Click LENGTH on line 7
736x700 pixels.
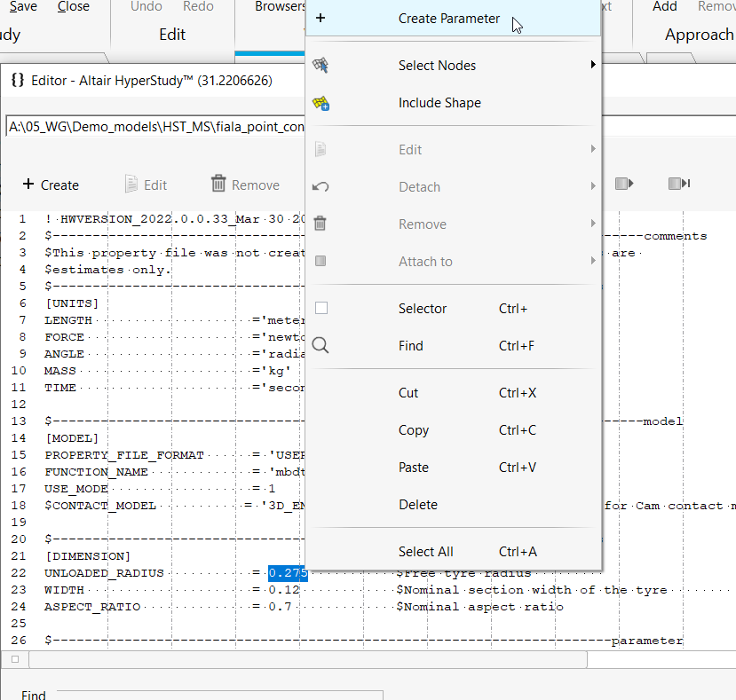coord(68,320)
